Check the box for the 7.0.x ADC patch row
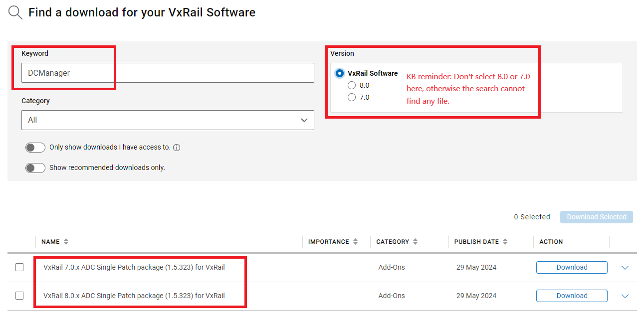The height and width of the screenshot is (328, 644). click(19, 267)
